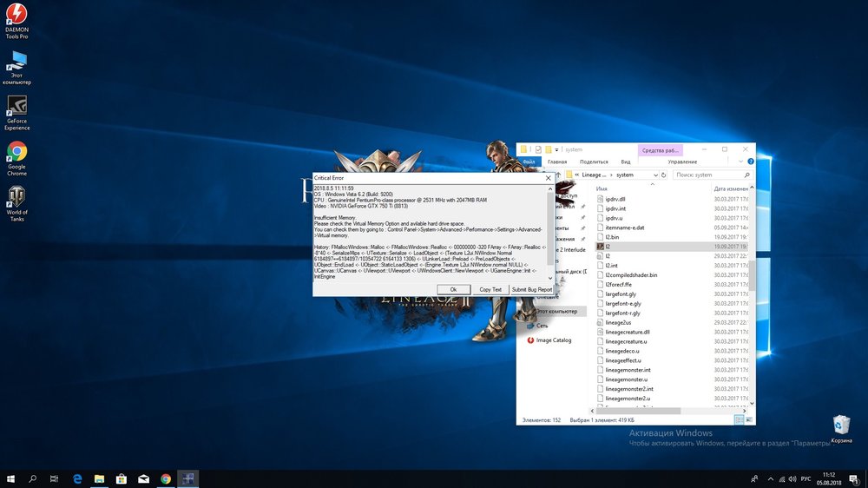Screen dimensions: 868x488
Task: Open Task View from the taskbar
Action: [54, 478]
